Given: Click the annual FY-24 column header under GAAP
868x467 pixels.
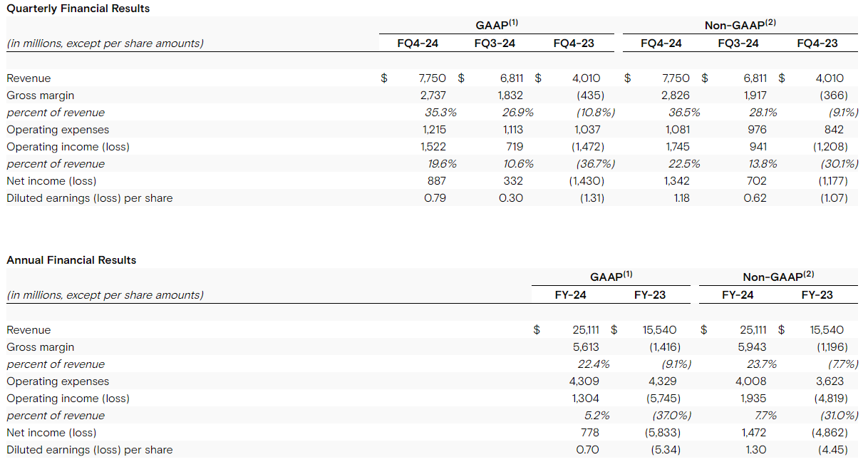Looking at the screenshot, I should (x=571, y=295).
